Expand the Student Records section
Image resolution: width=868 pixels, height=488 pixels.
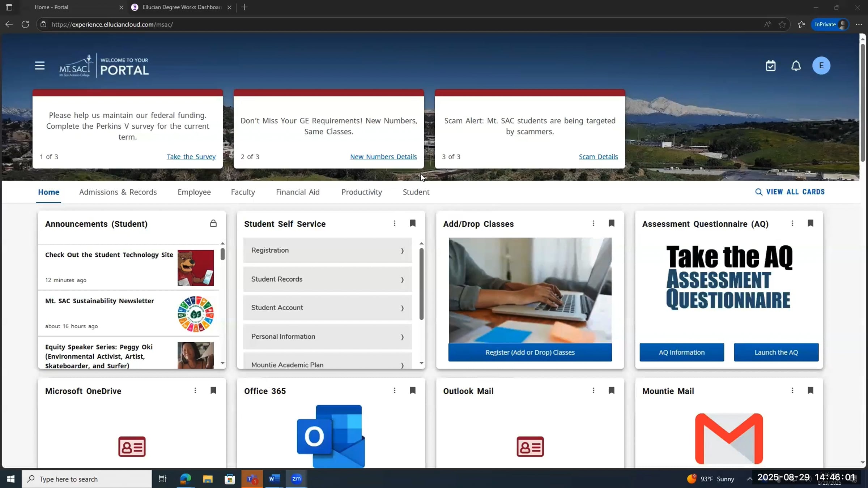point(327,279)
